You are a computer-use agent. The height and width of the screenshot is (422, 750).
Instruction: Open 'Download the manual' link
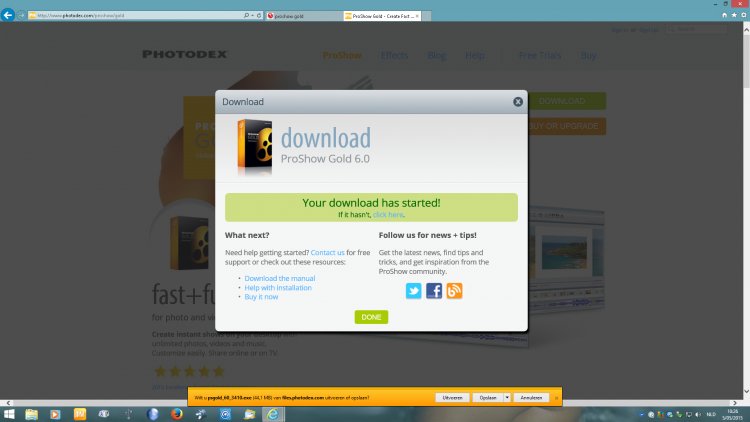[280, 278]
